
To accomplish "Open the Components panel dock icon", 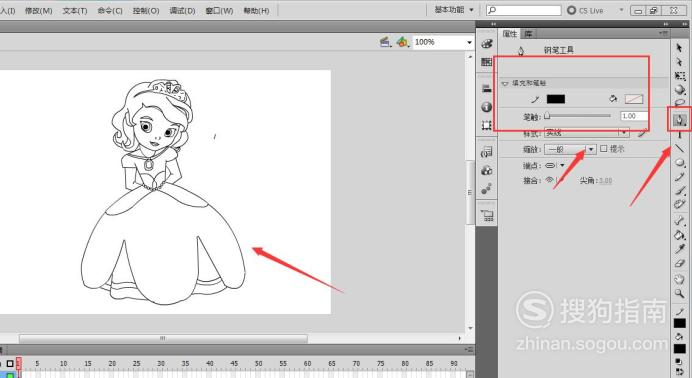I will (487, 170).
